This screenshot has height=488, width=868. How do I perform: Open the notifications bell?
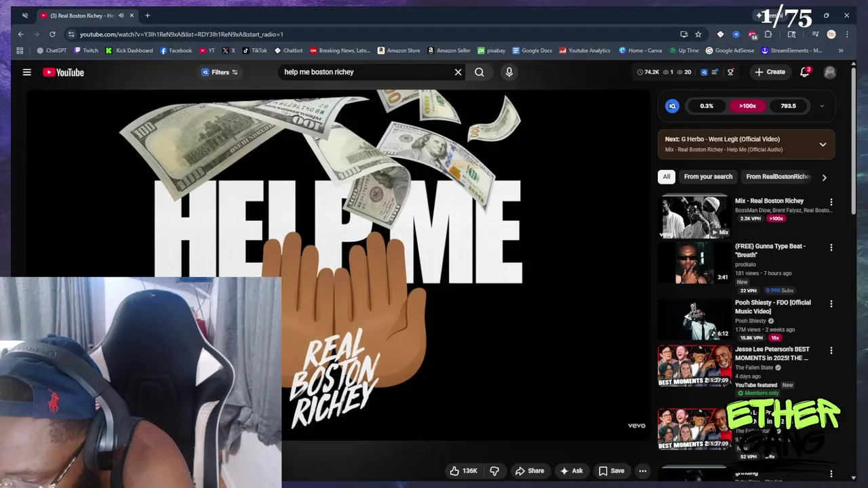805,72
